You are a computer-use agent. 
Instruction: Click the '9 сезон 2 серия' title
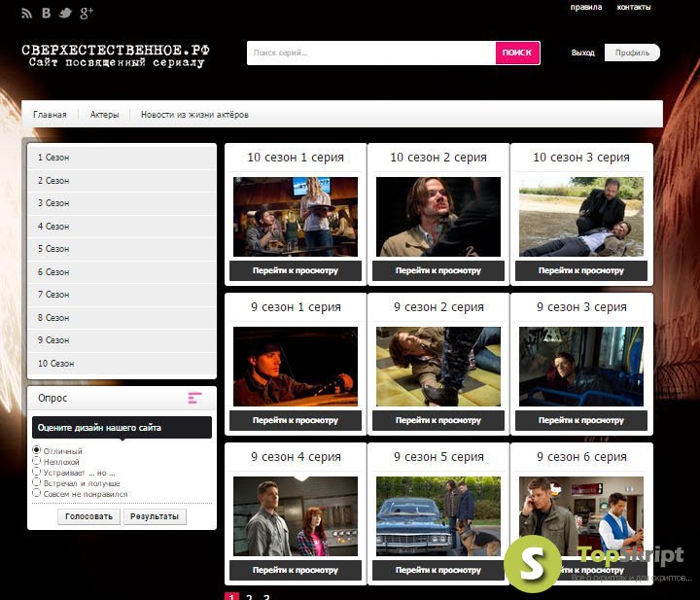pos(438,307)
